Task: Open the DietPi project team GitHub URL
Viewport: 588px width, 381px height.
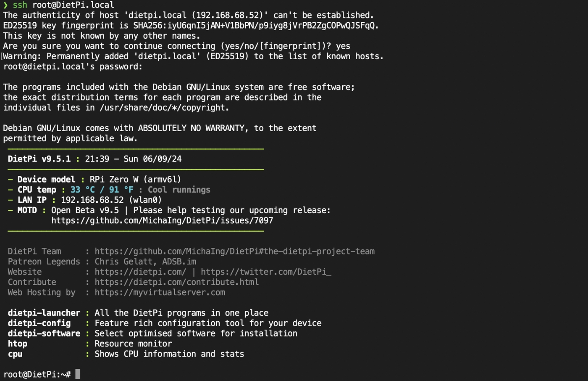Action: tap(234, 251)
